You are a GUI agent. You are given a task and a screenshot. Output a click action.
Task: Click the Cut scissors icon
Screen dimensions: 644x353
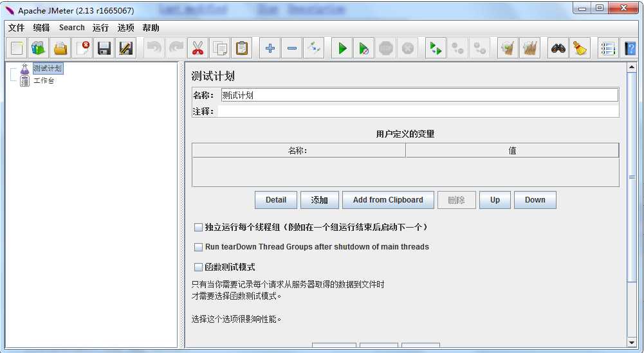point(198,48)
